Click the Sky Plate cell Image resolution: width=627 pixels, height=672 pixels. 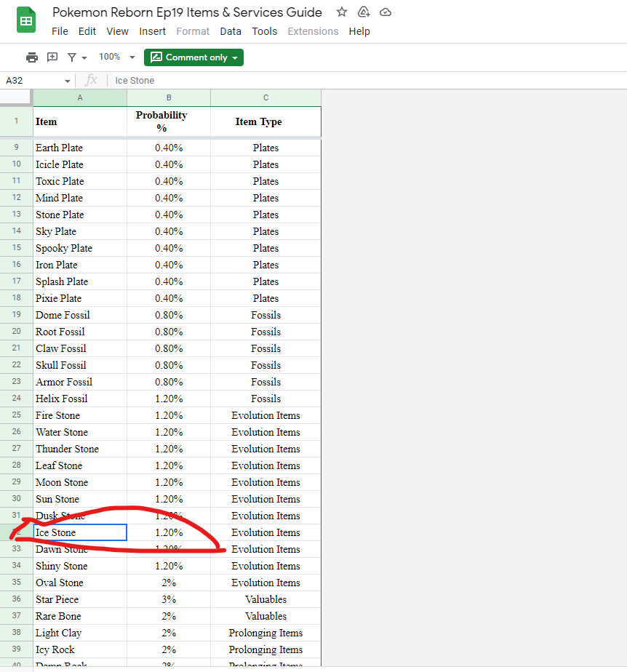coord(80,231)
